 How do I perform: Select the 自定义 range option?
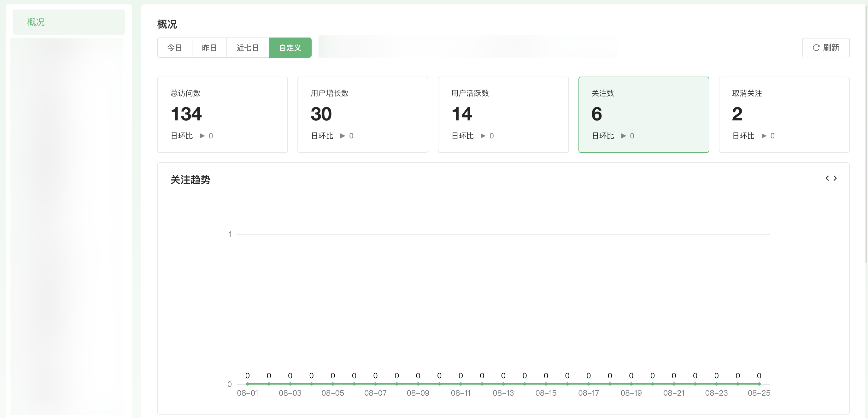click(x=290, y=48)
